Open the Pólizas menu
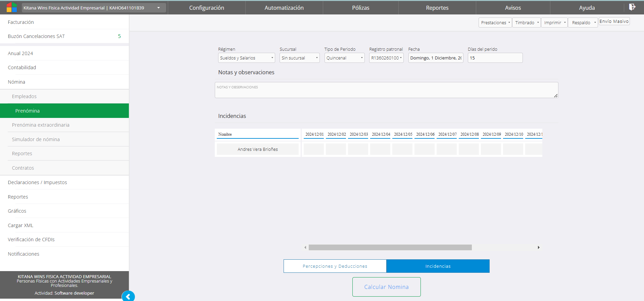Viewport: 644px width, 301px height. click(x=360, y=8)
